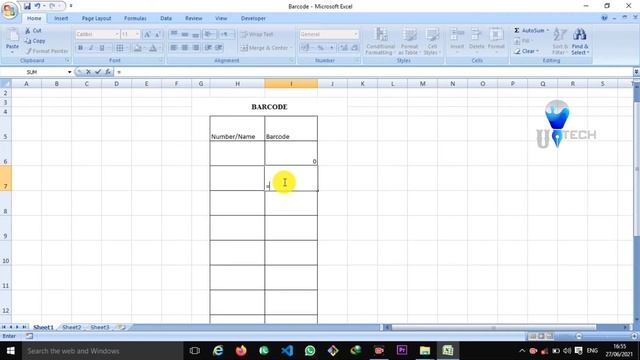Image resolution: width=640 pixels, height=360 pixels.
Task: Click the Insert Worksheet tab icon
Action: coord(121,327)
